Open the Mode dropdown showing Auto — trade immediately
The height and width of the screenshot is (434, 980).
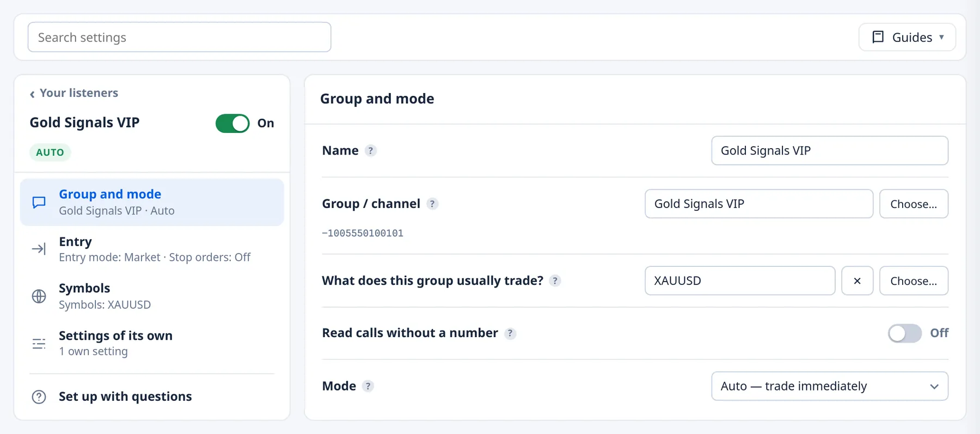(829, 386)
